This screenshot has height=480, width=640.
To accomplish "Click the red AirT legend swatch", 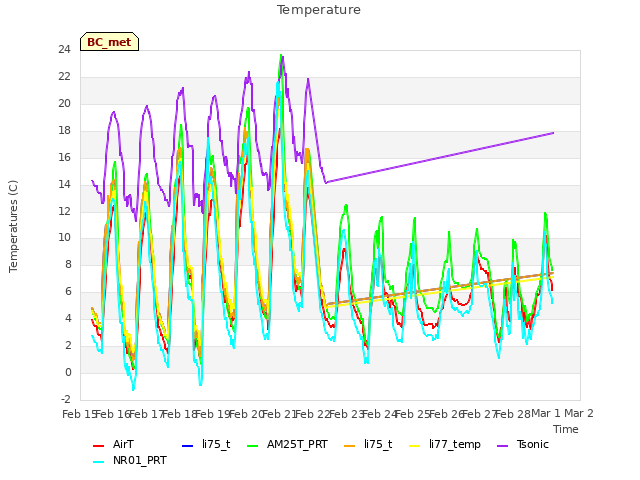I will (x=98, y=446).
